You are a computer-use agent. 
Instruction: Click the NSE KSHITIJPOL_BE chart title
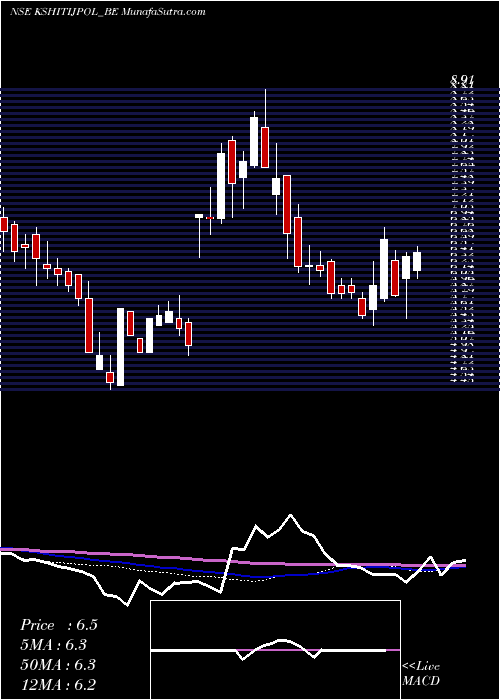[x=108, y=12]
